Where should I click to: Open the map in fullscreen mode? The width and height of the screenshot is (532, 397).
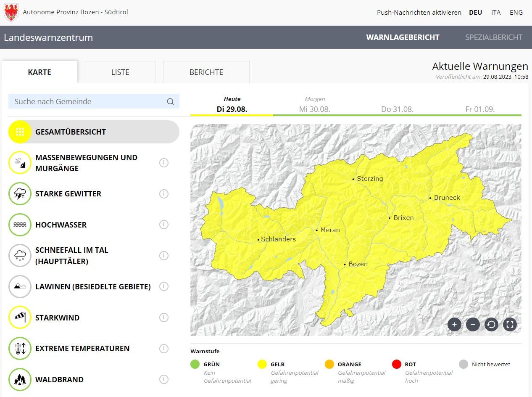(x=510, y=324)
